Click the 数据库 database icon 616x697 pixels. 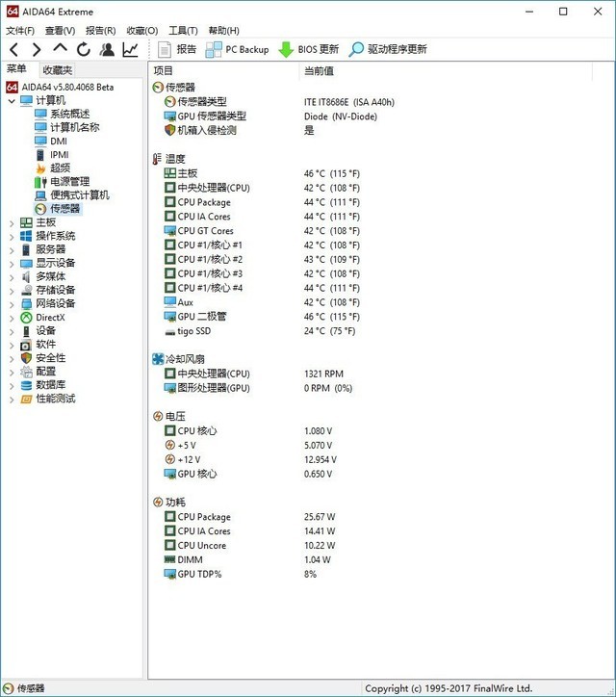tap(26, 385)
